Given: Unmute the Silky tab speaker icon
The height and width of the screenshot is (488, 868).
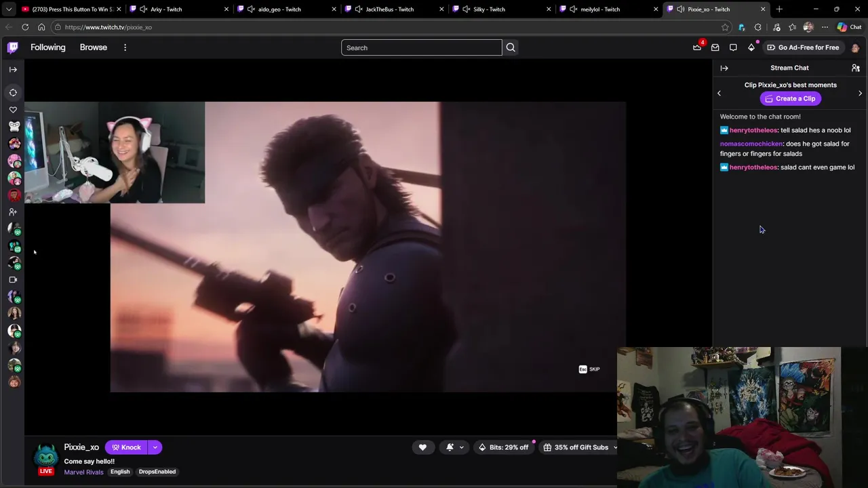Looking at the screenshot, I should tap(467, 9).
